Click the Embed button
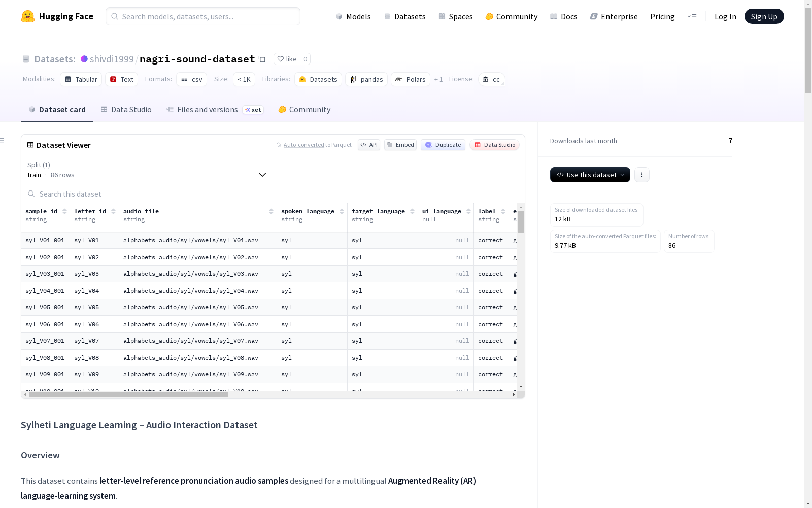Screen dimensions: 812x508 click(x=400, y=145)
